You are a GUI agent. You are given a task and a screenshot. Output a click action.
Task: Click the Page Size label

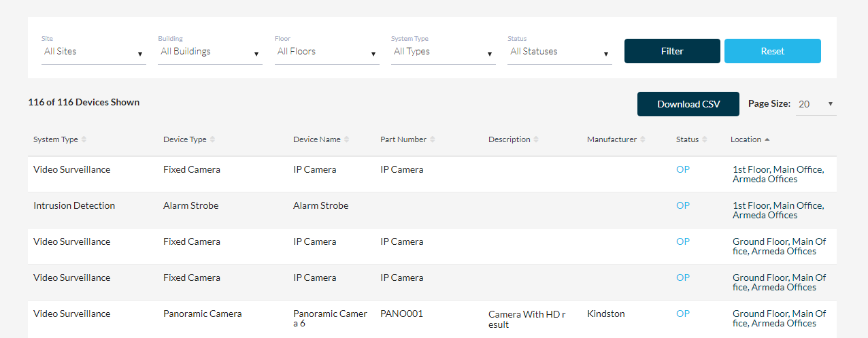[769, 104]
